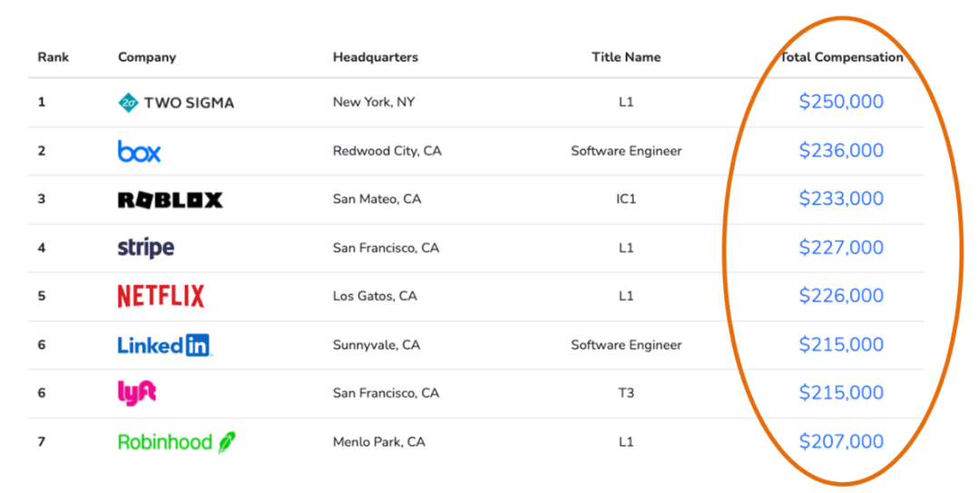Click the Lyft $215,000 compensation link

(x=841, y=392)
